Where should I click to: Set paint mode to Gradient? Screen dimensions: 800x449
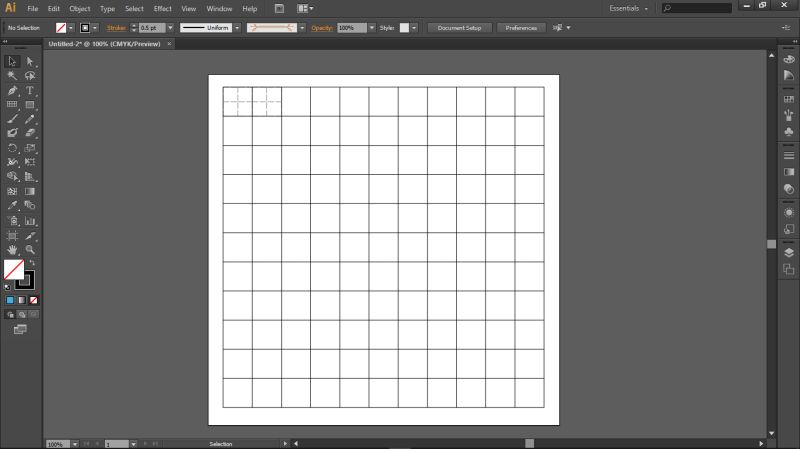(x=21, y=300)
